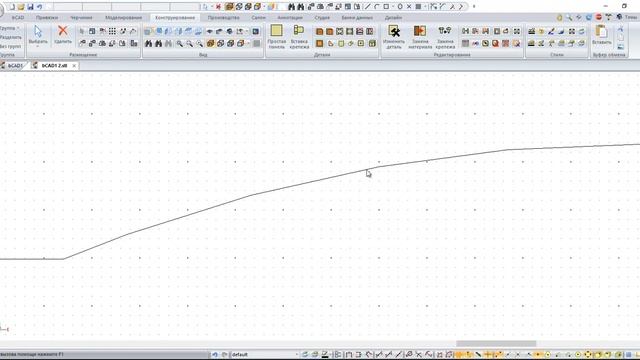Click the Разделить group button
640x360 pixels.
[11, 37]
